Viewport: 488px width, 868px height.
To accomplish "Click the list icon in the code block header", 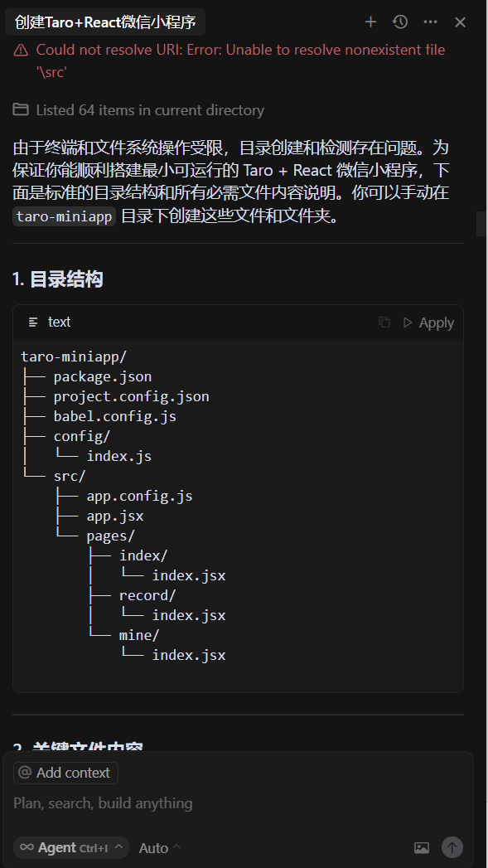I will click(x=33, y=322).
